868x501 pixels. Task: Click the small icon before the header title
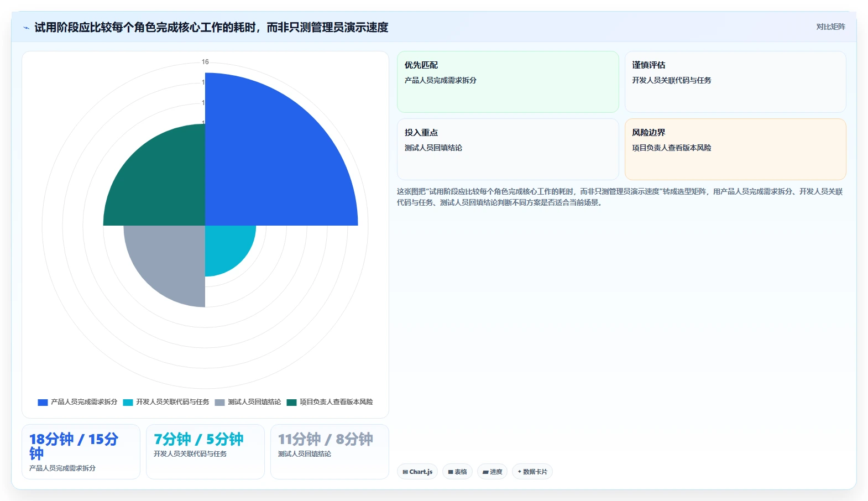26,27
